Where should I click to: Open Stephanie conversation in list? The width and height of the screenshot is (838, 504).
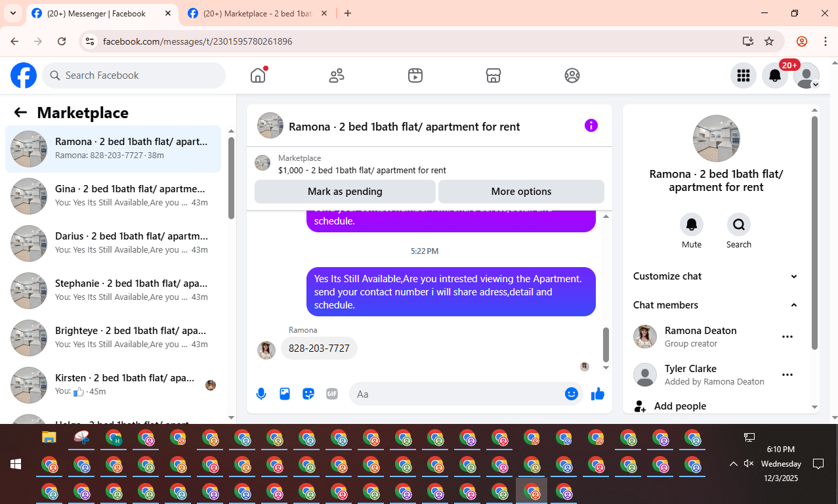pos(113,291)
